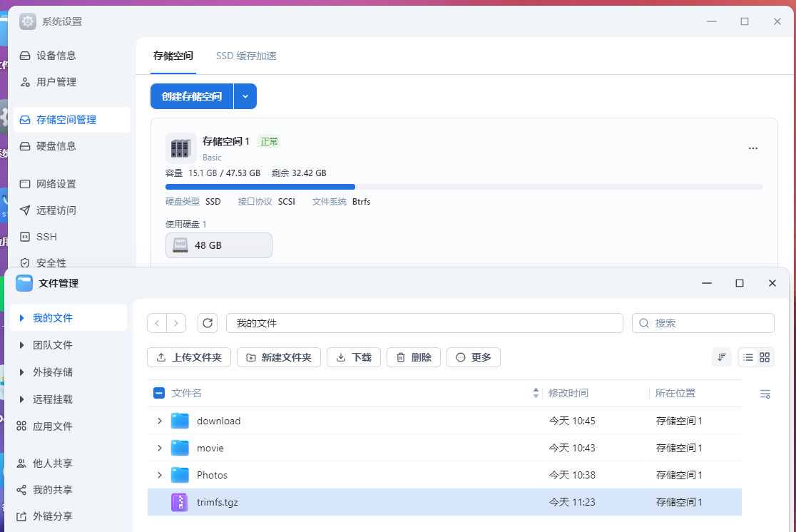Viewport: 796px width, 532px height.
Task: Expand the Photos folder row
Action: tap(160, 475)
